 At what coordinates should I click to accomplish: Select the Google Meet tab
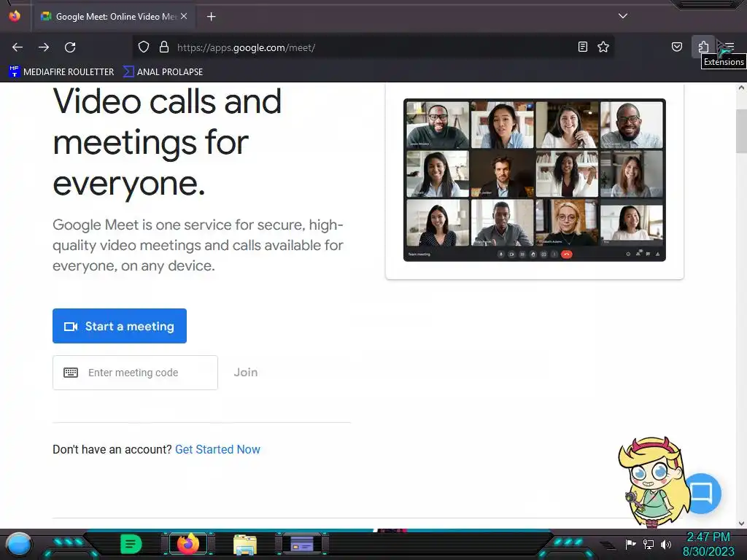tap(113, 17)
